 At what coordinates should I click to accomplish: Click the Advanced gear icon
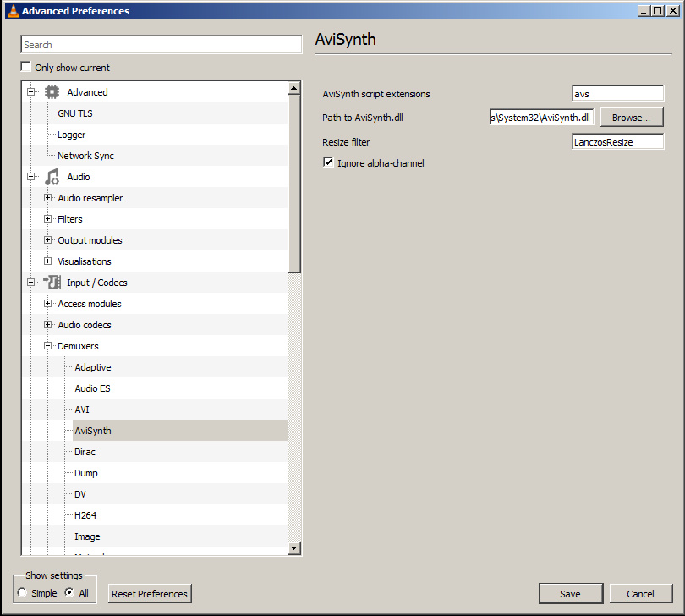[x=52, y=92]
